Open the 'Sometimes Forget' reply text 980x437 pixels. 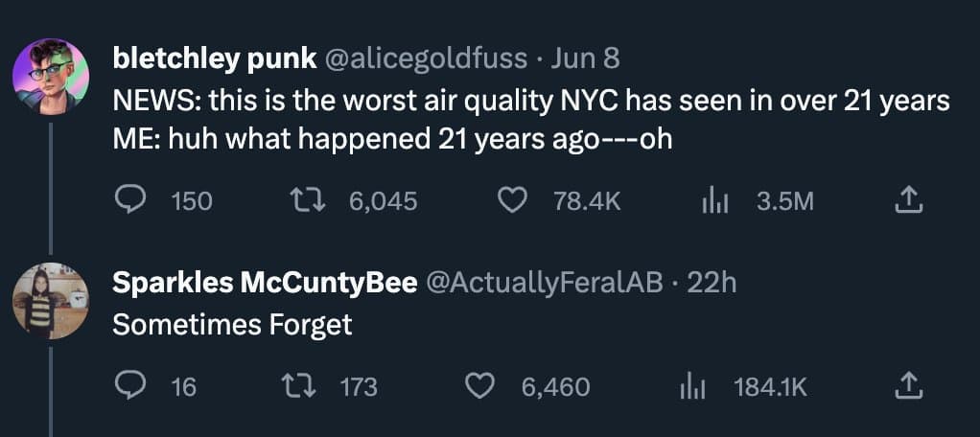[x=232, y=325]
